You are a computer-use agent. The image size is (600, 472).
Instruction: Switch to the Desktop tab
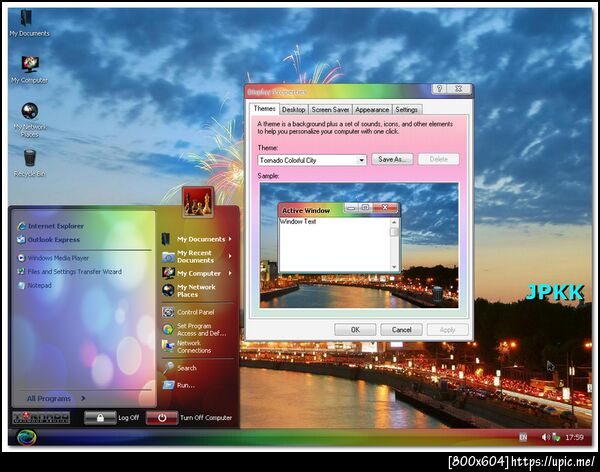[293, 110]
